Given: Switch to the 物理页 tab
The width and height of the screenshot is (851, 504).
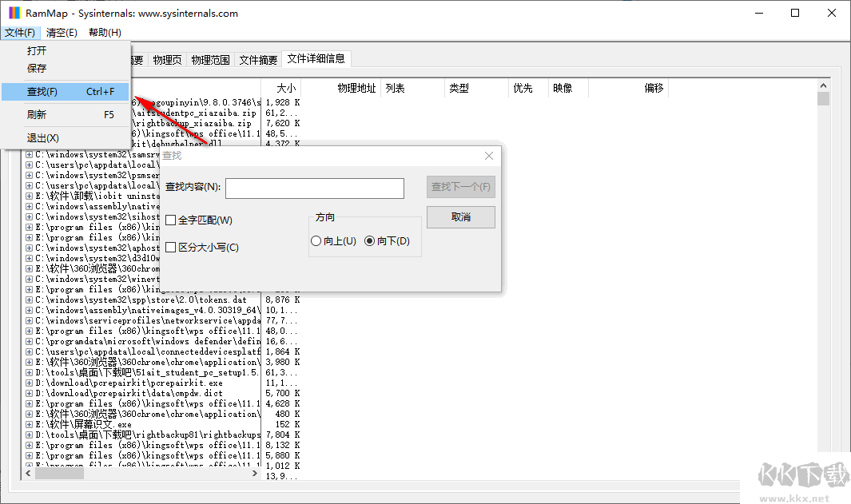Looking at the screenshot, I should [x=167, y=58].
